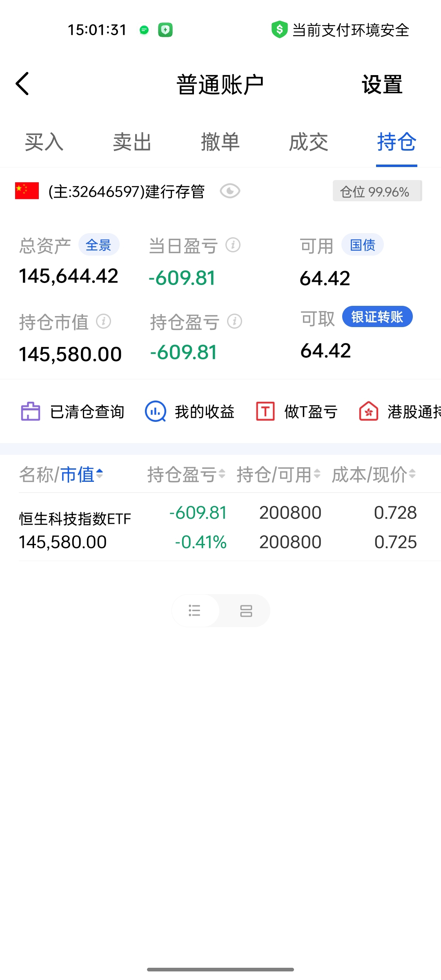Open 我的收益
This screenshot has width=441, height=980.
(x=205, y=412)
